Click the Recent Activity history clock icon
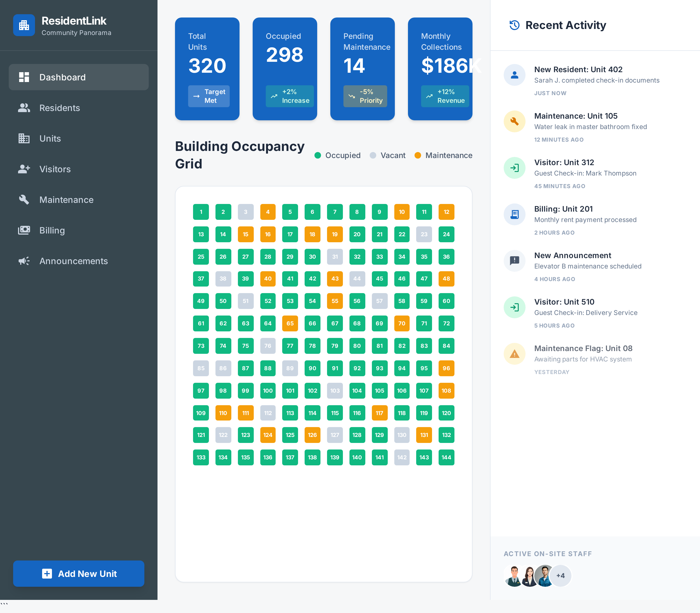 (x=514, y=25)
